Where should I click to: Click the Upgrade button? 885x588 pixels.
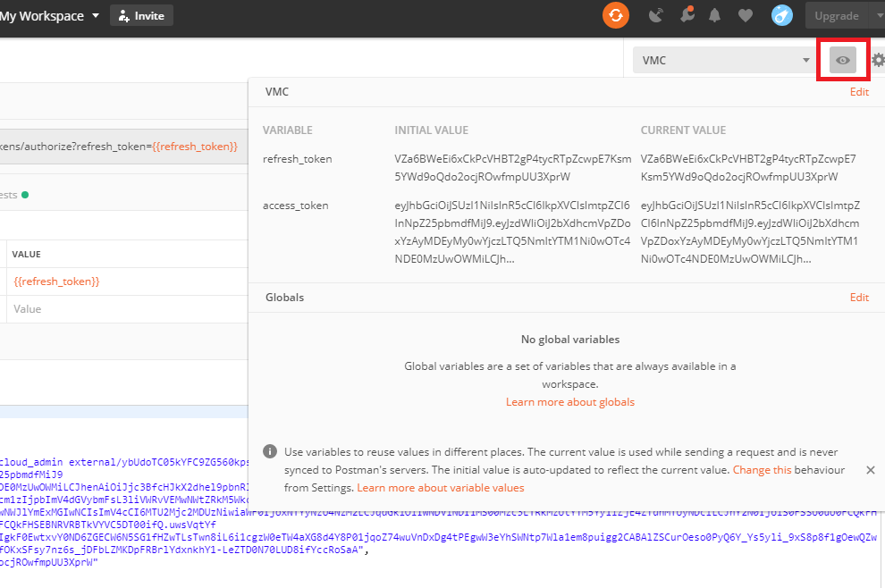coord(836,15)
